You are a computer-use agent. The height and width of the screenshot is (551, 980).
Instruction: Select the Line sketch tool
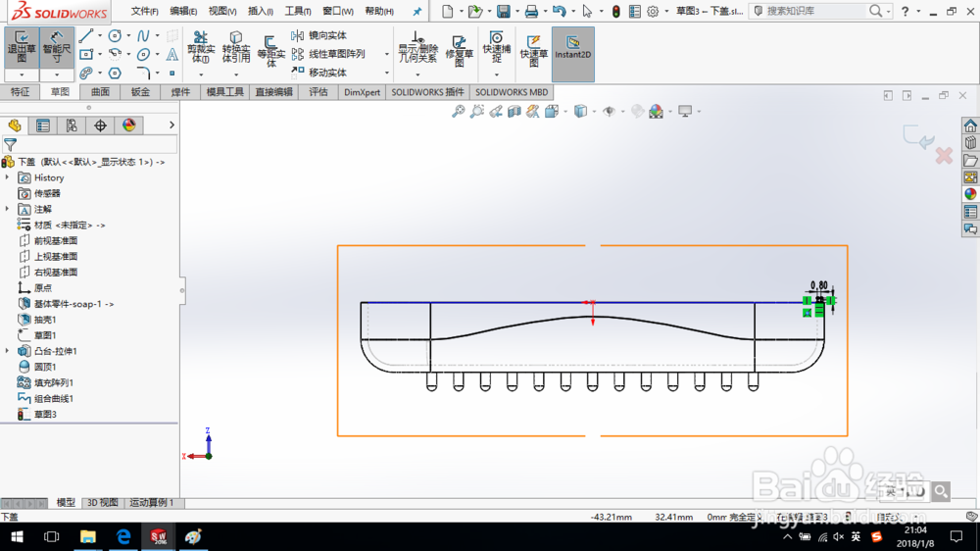pos(86,35)
